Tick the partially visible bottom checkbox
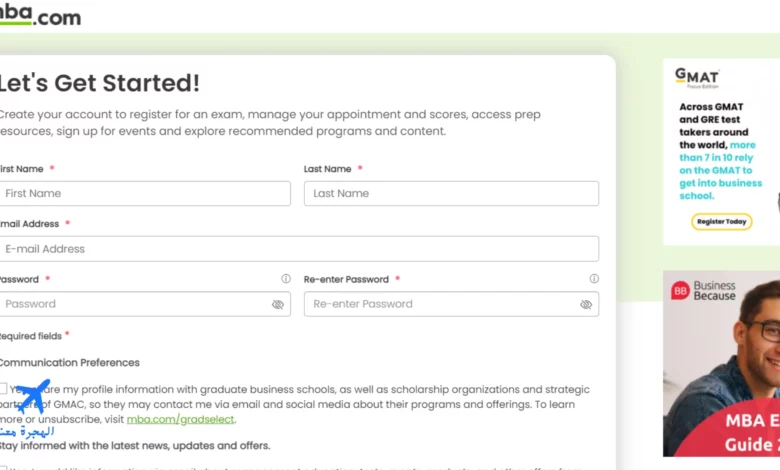780x470 pixels. pos(3,468)
